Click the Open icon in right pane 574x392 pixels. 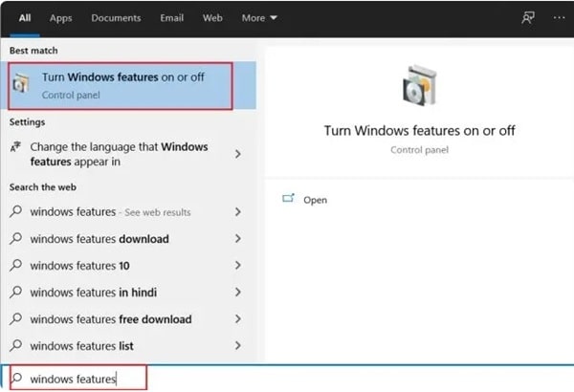click(x=288, y=199)
